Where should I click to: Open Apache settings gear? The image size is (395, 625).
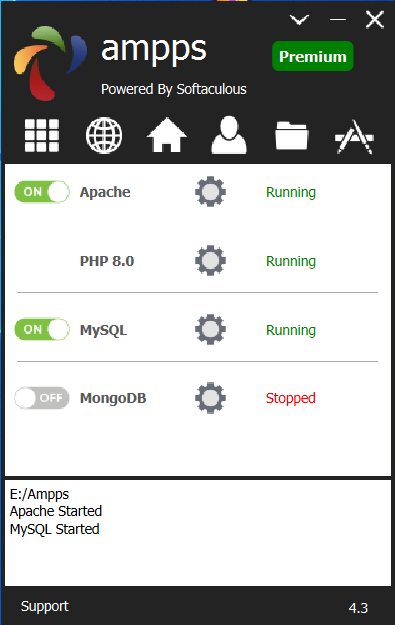210,191
